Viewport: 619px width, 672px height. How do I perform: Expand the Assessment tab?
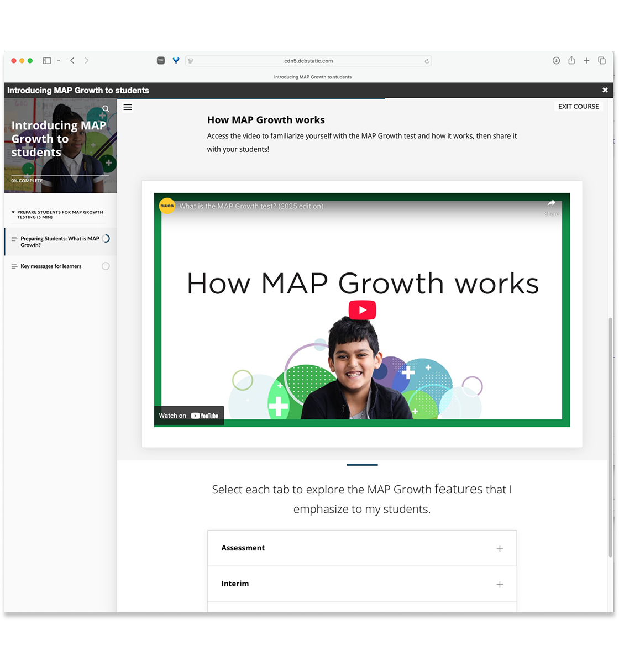click(x=500, y=548)
